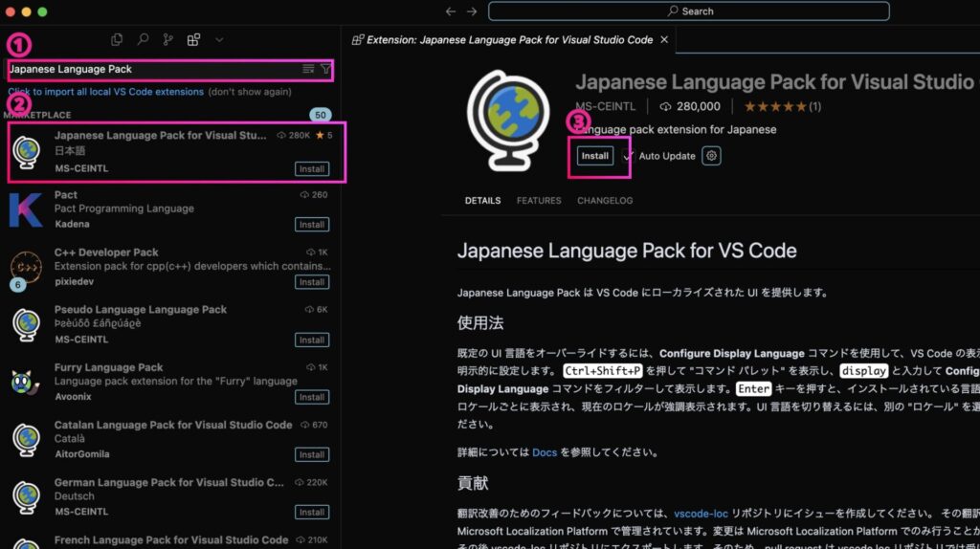980x549 pixels.
Task: Select the French Language Pack entry
Action: 170,539
